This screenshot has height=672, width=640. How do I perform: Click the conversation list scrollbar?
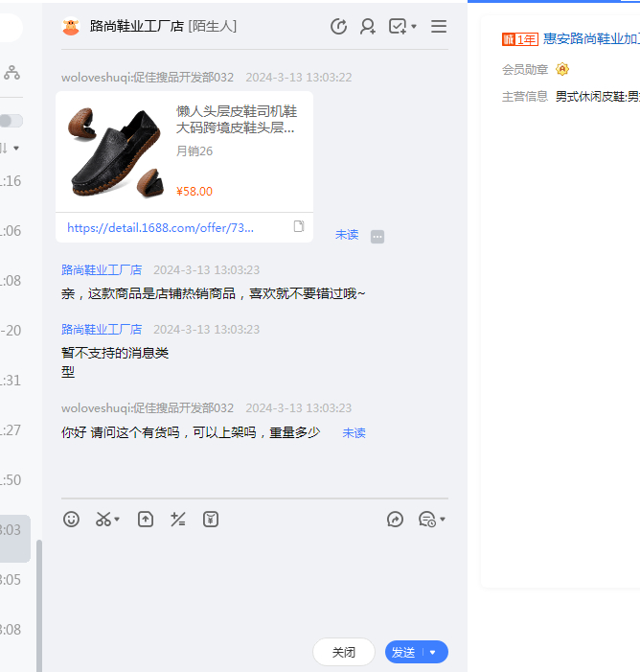[39, 605]
